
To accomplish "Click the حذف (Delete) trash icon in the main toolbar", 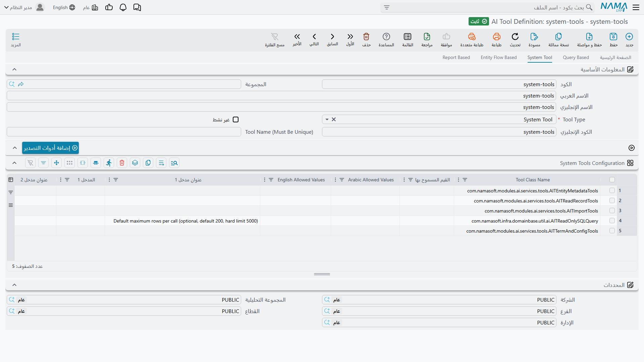I will 366,37.
